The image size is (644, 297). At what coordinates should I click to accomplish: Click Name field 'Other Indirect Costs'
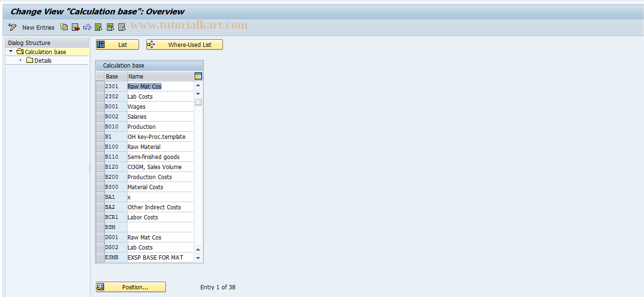pos(160,207)
